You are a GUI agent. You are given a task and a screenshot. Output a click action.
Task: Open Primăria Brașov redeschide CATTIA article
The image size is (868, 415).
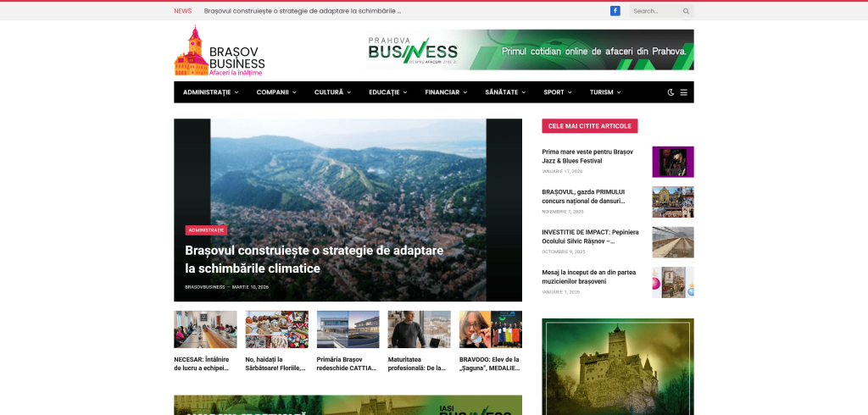(x=348, y=363)
